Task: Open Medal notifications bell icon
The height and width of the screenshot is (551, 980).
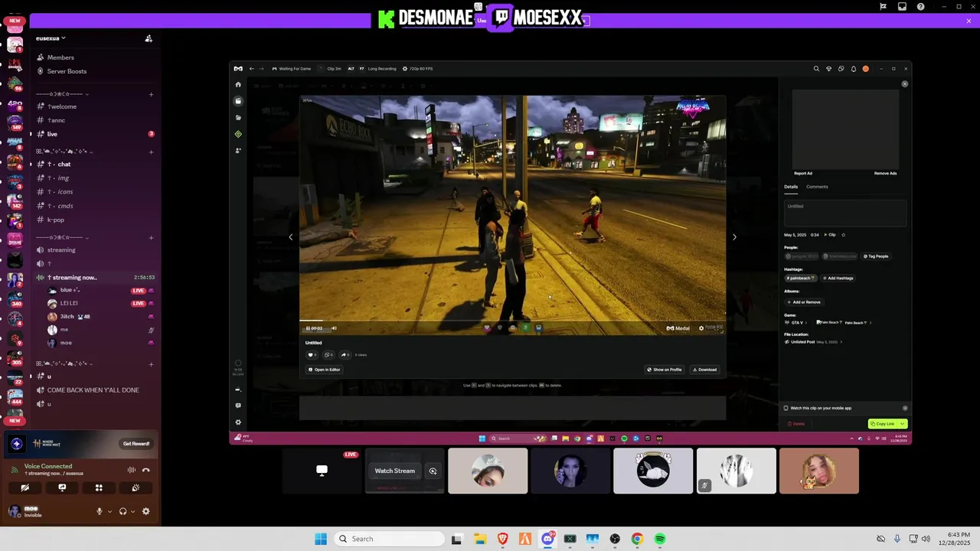Action: [x=853, y=69]
